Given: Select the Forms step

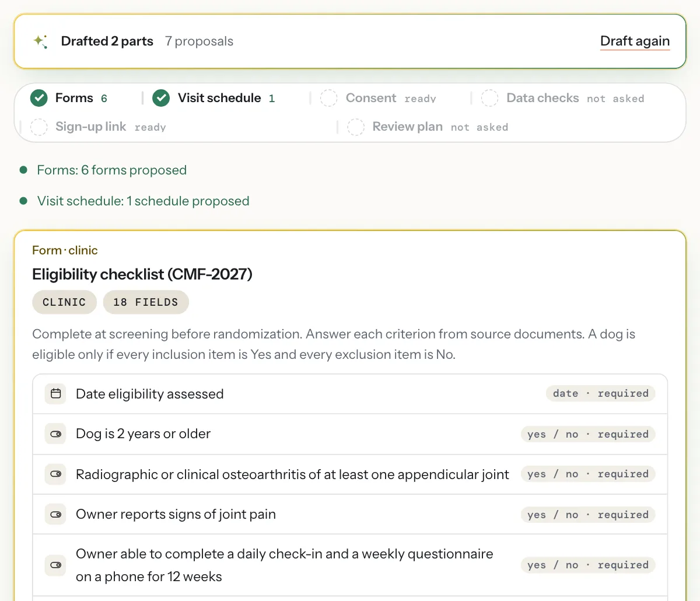Looking at the screenshot, I should point(69,98).
